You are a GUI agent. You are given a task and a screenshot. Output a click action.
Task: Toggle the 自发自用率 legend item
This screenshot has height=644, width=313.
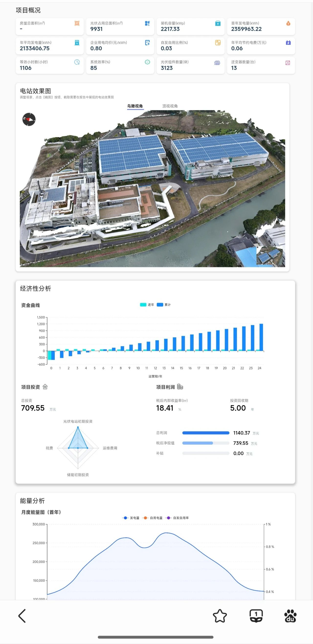click(x=178, y=518)
